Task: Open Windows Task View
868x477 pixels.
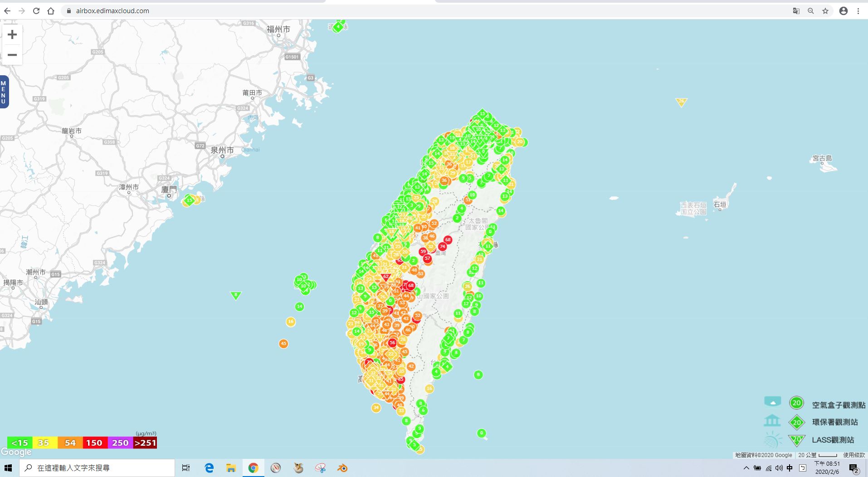Action: tap(186, 468)
